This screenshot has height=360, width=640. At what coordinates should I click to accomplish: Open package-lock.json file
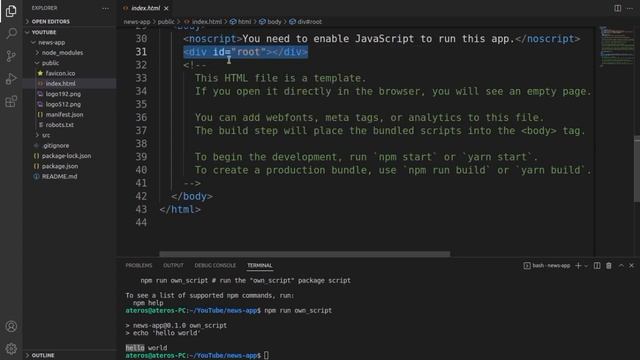coord(66,156)
